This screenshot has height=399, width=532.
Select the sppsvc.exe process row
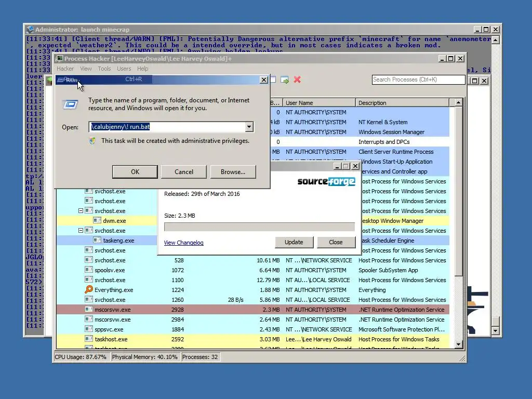pyautogui.click(x=253, y=329)
